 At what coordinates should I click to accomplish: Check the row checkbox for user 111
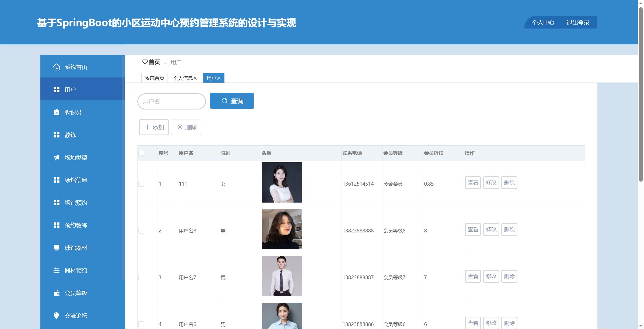[141, 184]
